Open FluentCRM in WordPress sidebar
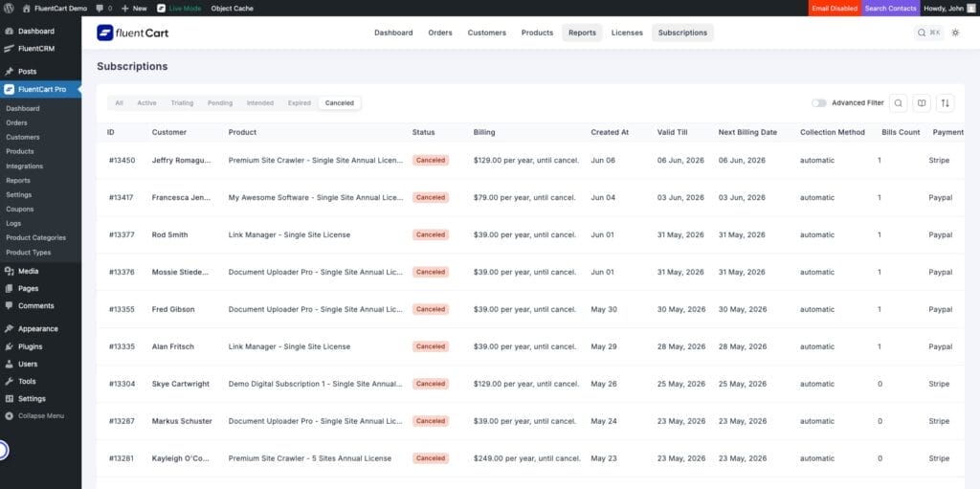980x489 pixels. (x=40, y=48)
